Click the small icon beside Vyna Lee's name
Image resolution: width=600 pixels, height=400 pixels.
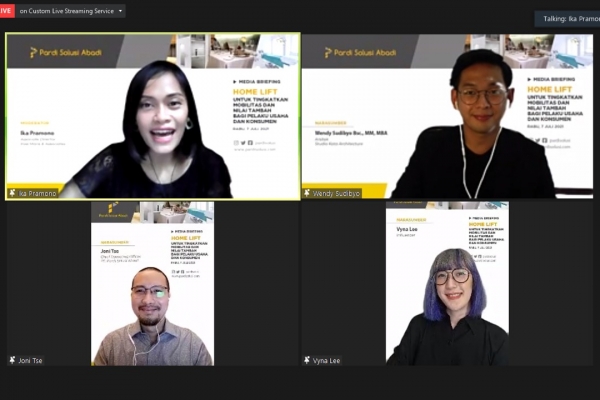point(308,360)
